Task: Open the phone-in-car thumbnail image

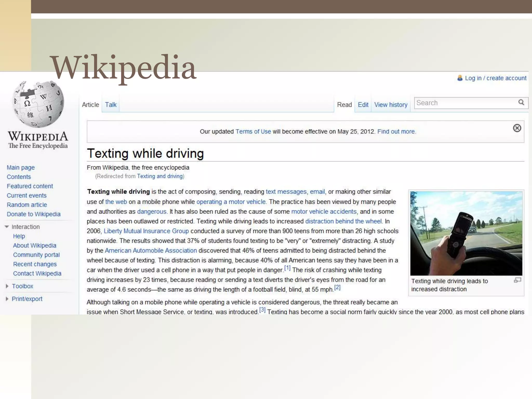Action: click(466, 233)
